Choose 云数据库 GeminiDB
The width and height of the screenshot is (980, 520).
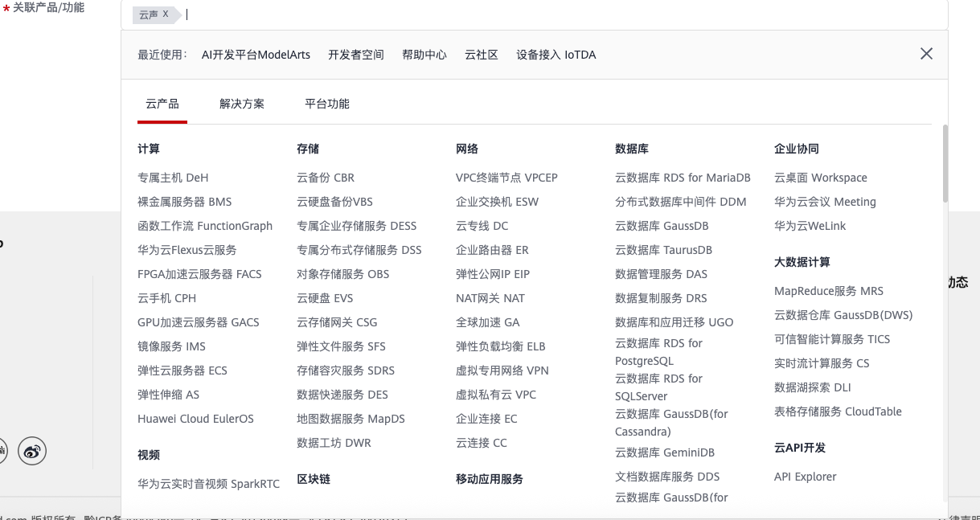point(665,452)
